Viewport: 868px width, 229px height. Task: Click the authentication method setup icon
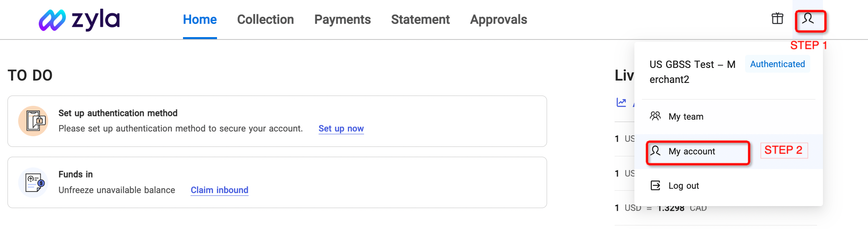click(34, 121)
